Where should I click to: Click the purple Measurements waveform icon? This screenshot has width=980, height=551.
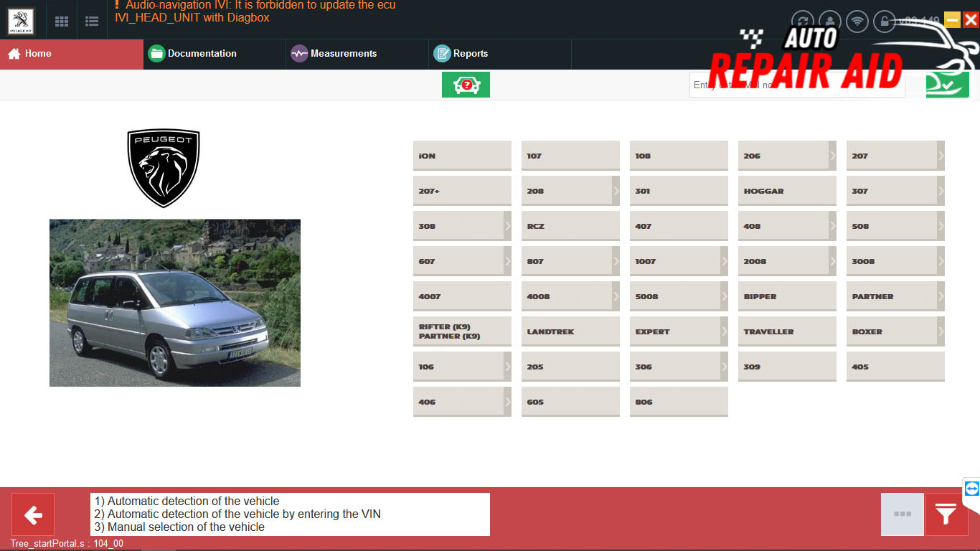point(299,54)
